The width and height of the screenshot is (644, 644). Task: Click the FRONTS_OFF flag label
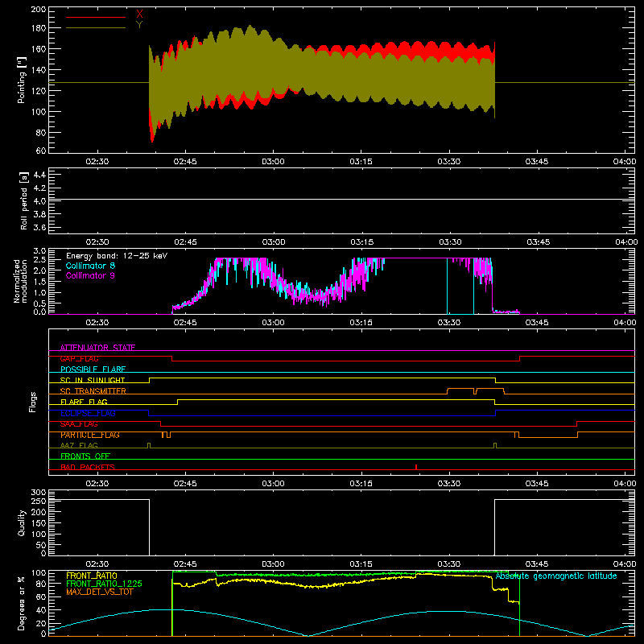pos(85,456)
